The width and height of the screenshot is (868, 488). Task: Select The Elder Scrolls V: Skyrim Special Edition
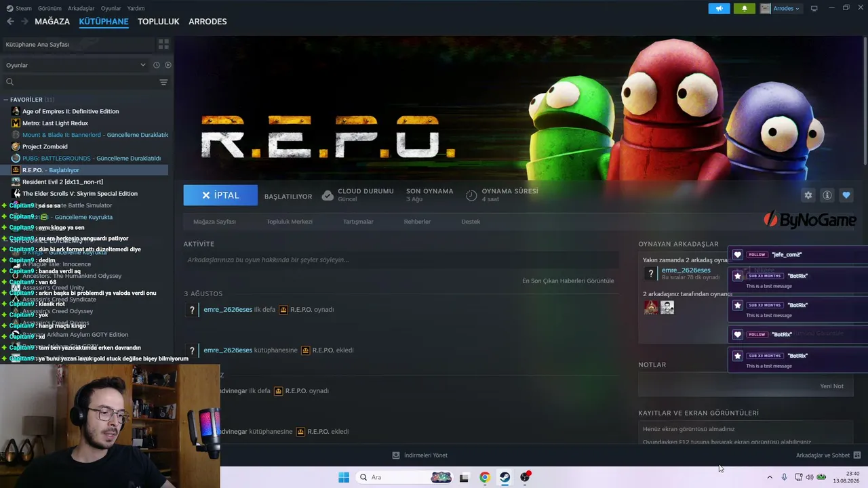coord(80,193)
